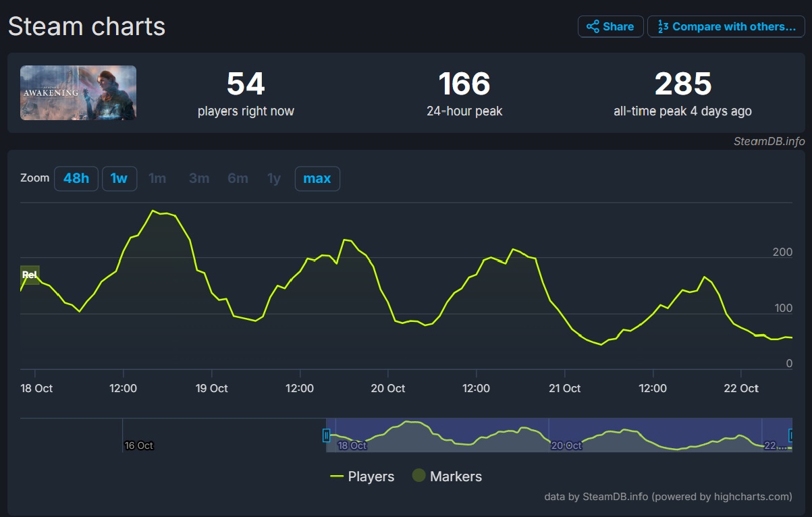
Task: Grab the left navigator range handle
Action: click(326, 435)
